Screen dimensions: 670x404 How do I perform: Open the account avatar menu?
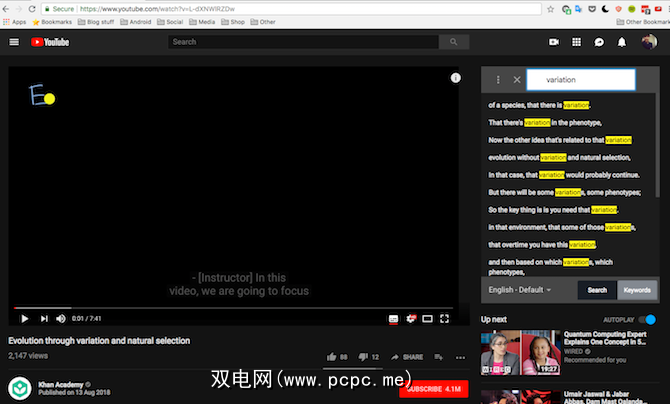(x=649, y=42)
